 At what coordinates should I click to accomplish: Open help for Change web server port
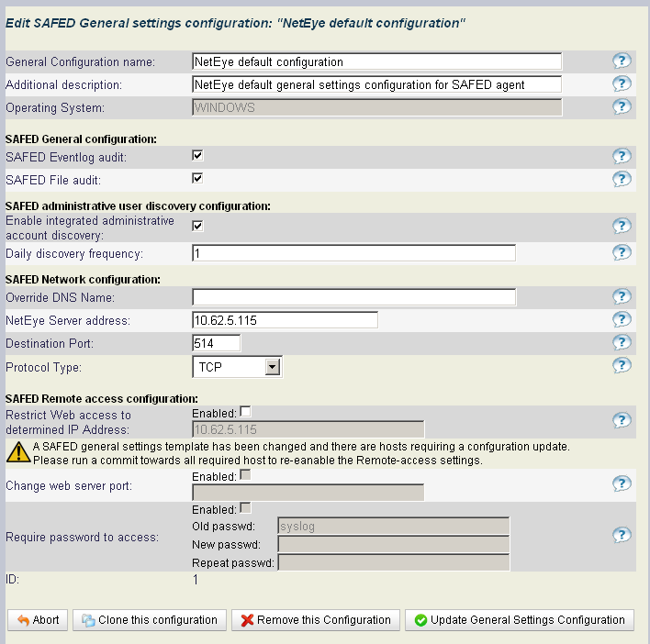click(622, 483)
